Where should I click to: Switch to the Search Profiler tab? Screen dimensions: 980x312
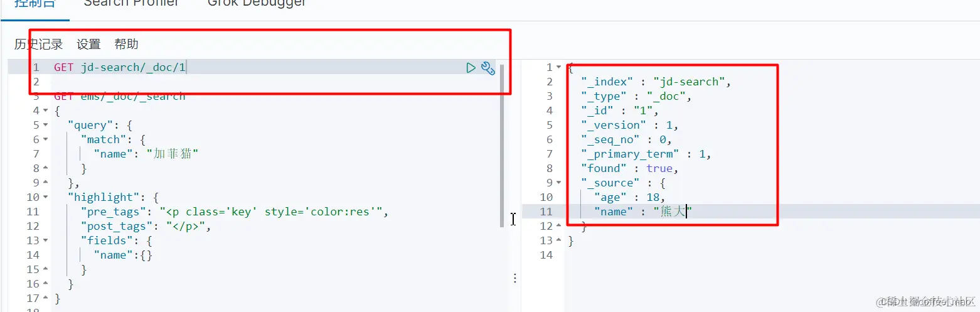coord(131,3)
